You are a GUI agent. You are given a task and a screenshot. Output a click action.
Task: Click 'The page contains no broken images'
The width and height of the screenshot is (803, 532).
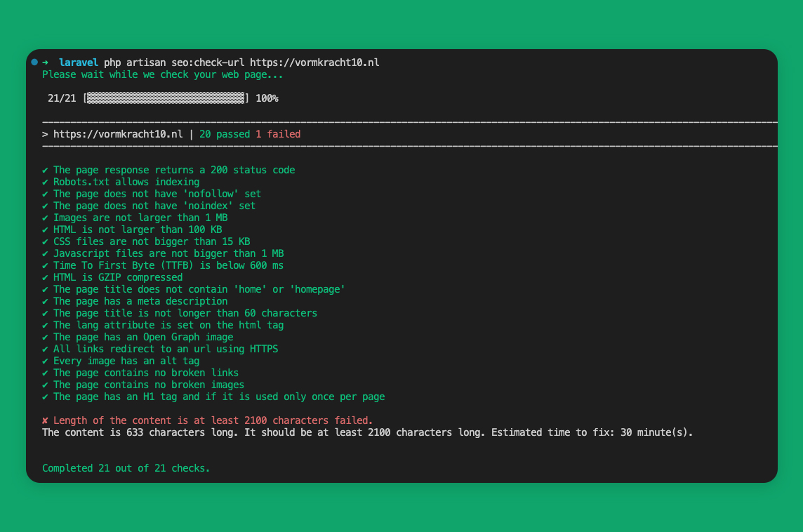(x=149, y=385)
